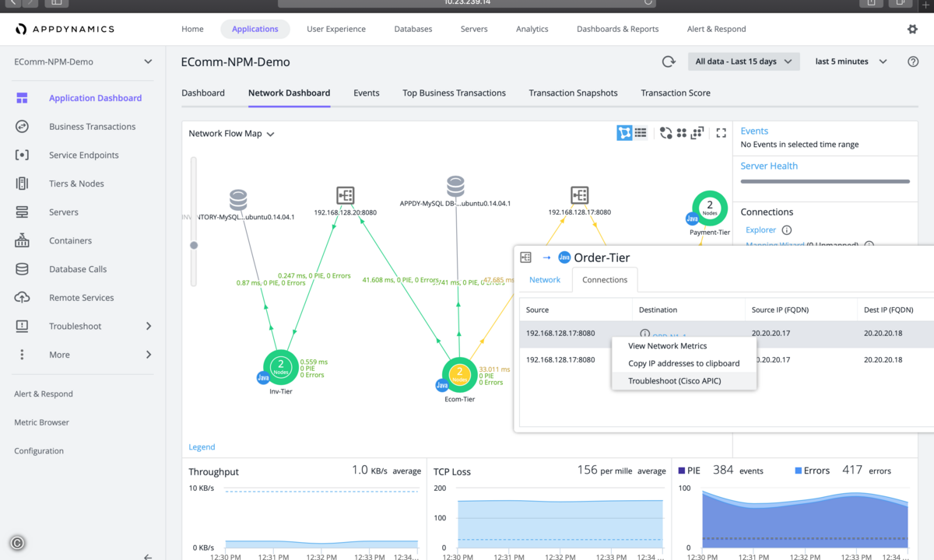The width and height of the screenshot is (934, 560).
Task: Open Tiers & Nodes in sidebar
Action: pos(76,184)
